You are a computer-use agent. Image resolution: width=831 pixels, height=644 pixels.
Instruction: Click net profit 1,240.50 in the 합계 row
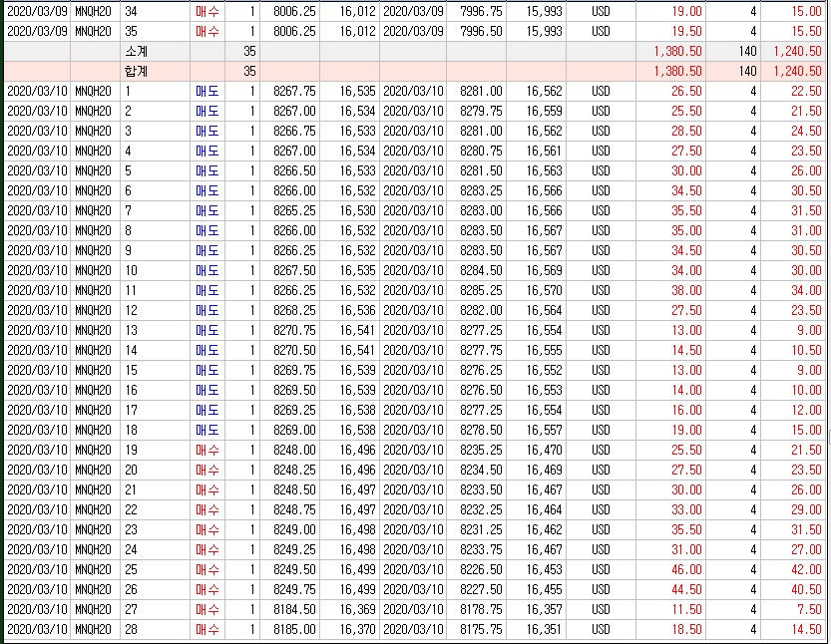(797, 72)
